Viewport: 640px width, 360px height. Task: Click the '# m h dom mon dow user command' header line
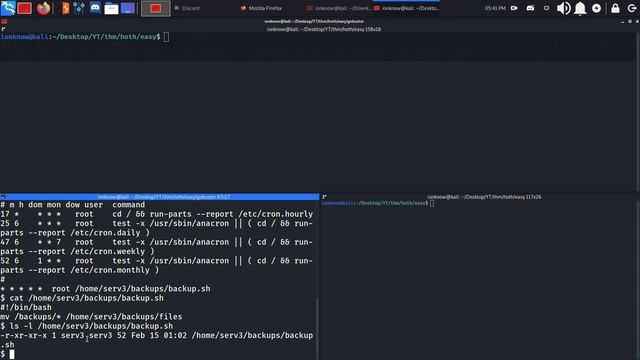73,205
